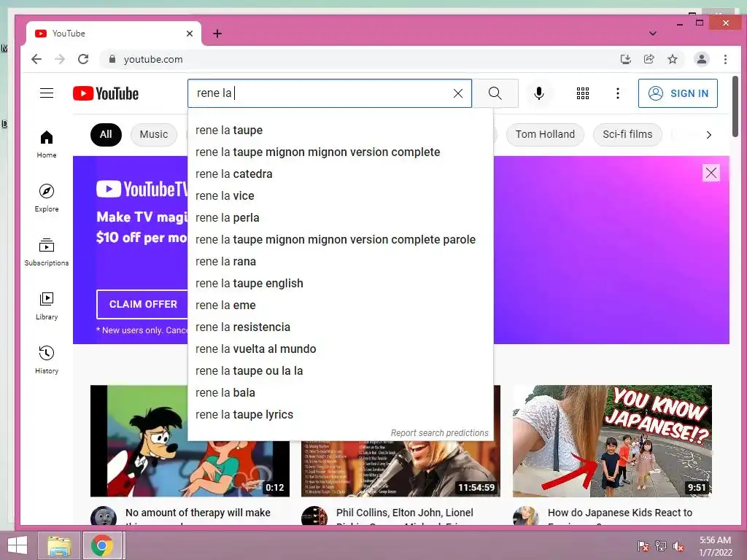Choose suggestion 'rene la vice'
Screen dimensions: 747x560
point(341,195)
